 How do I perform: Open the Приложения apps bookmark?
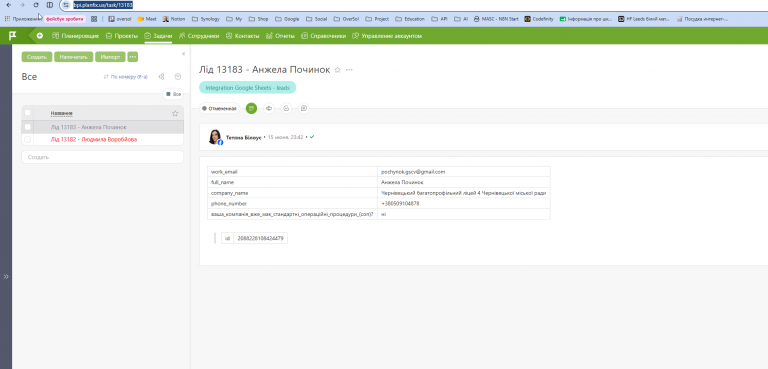click(23, 19)
